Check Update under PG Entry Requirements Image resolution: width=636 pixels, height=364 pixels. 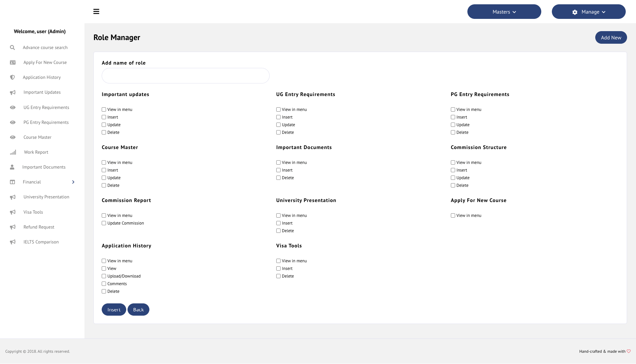click(453, 125)
